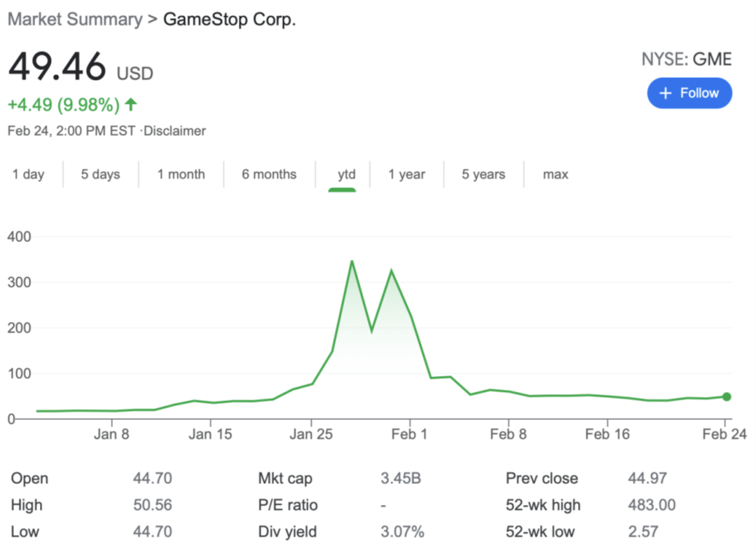Click the USD currency label
756x554 pixels.
[x=135, y=74]
